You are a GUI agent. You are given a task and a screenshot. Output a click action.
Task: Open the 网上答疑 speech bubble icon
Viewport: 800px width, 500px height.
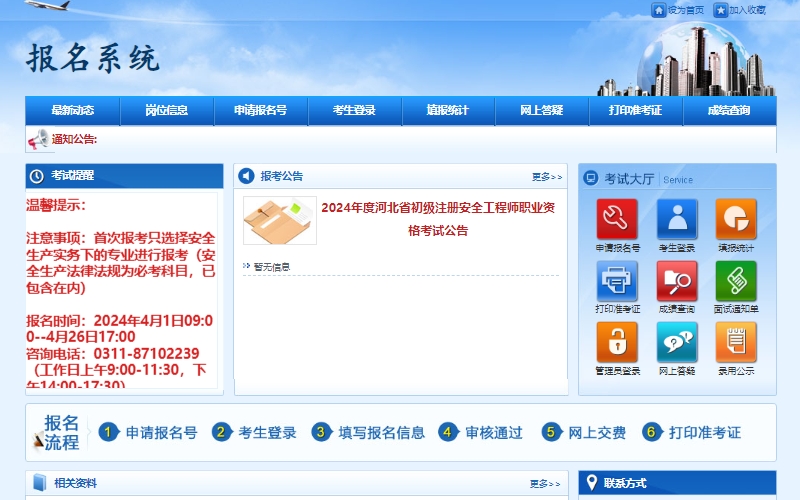coord(677,341)
